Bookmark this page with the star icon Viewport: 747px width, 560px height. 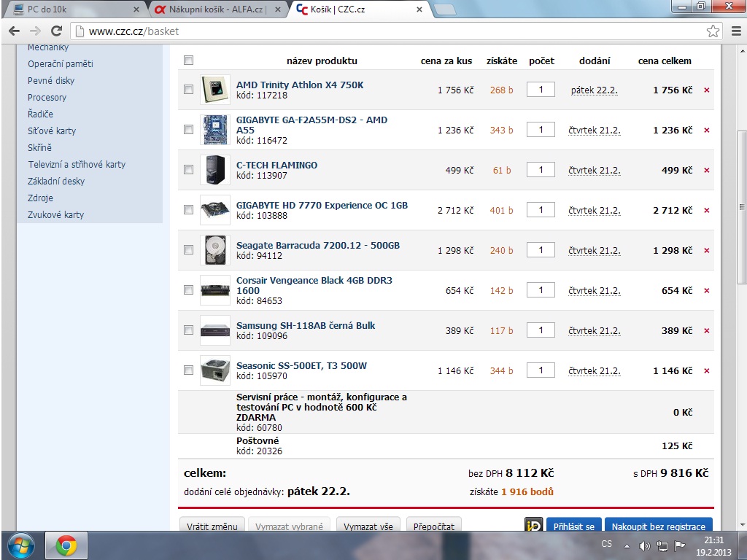[713, 31]
